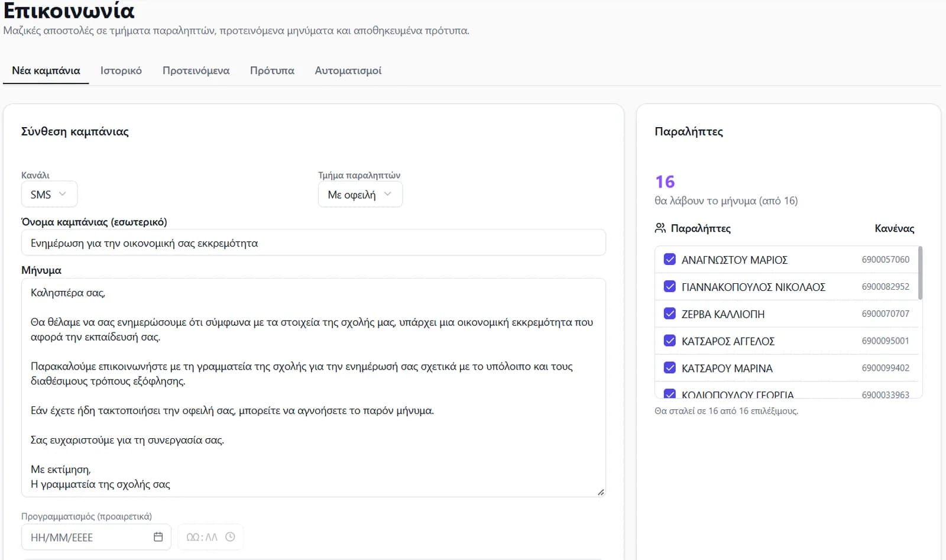Click the ΩΩ:ΛΛ time field
Viewport: 946px width, 560px height.
[210, 537]
